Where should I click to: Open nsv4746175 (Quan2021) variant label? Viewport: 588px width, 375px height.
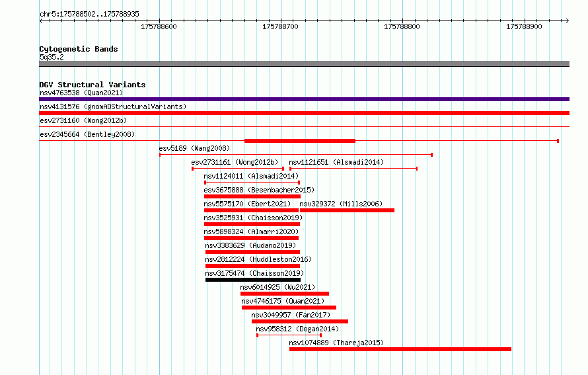pyautogui.click(x=283, y=301)
